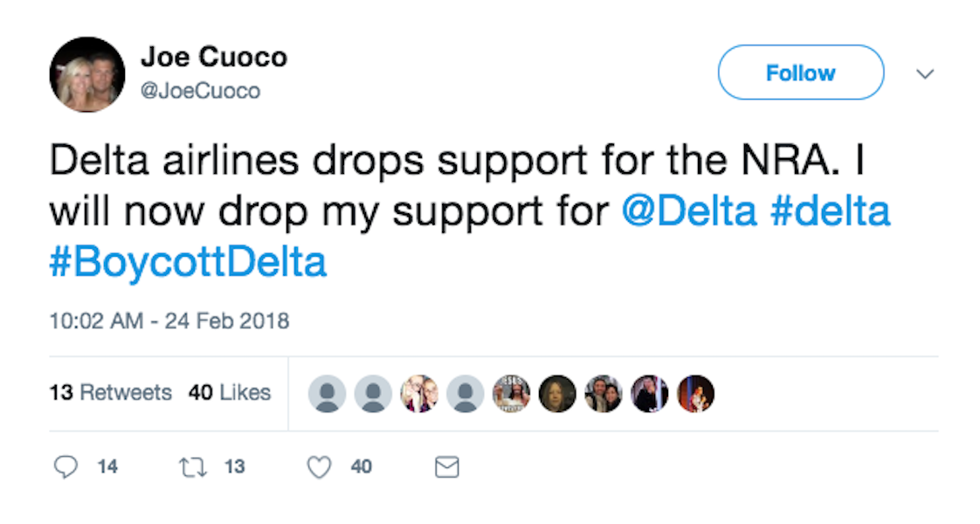Open direct message envelope icon
Viewport: 980px width, 524px height.
446,467
